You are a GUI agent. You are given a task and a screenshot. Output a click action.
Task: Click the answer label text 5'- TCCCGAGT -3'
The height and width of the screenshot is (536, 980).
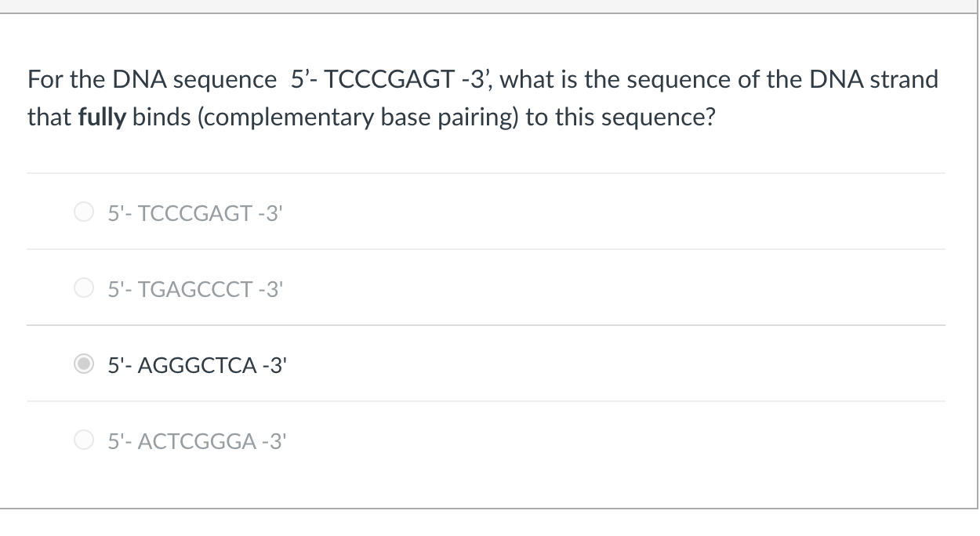tap(194, 212)
